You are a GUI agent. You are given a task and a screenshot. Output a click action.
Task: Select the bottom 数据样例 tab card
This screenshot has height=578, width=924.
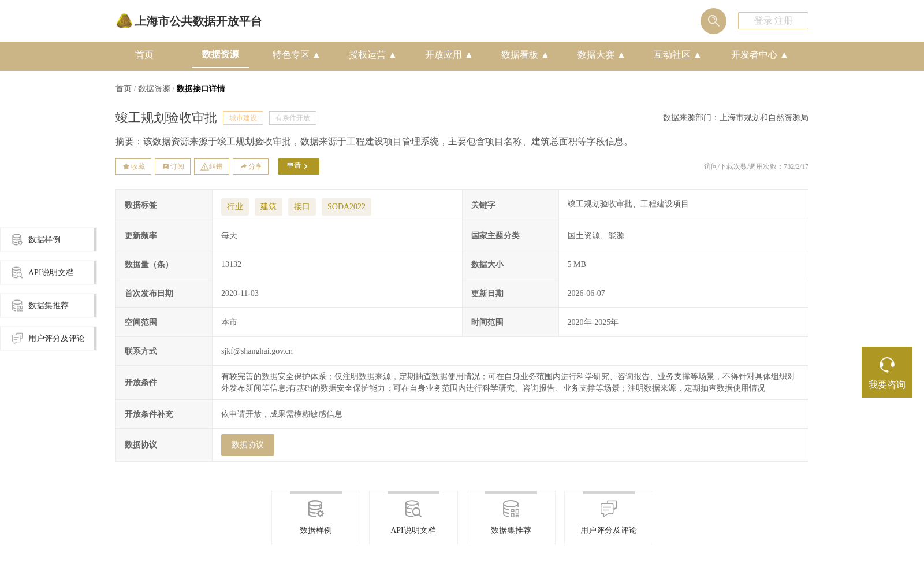(316, 518)
